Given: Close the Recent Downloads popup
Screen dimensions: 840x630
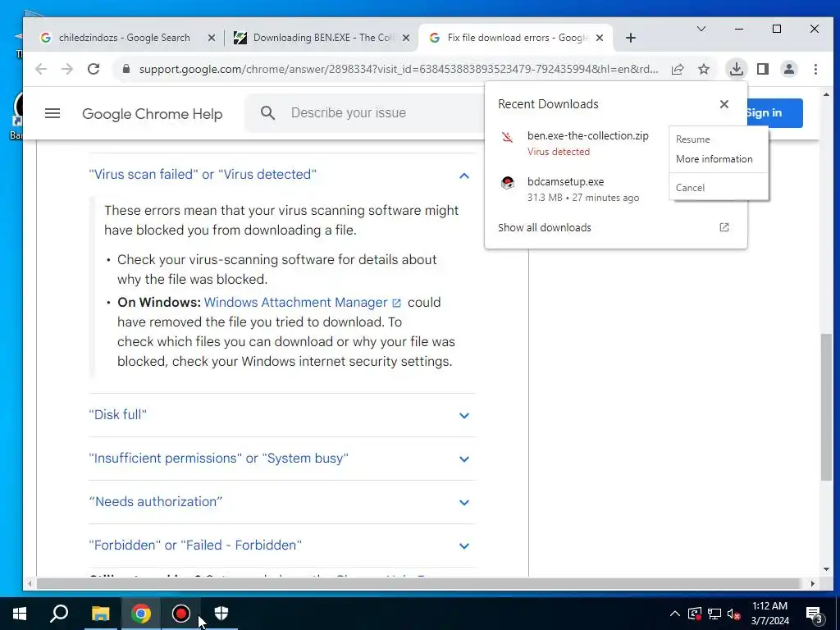Looking at the screenshot, I should click(x=724, y=104).
